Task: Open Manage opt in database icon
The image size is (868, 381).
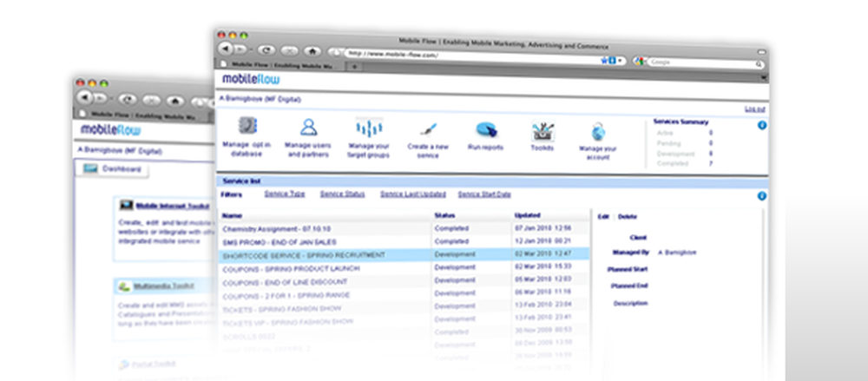Action: click(x=247, y=125)
